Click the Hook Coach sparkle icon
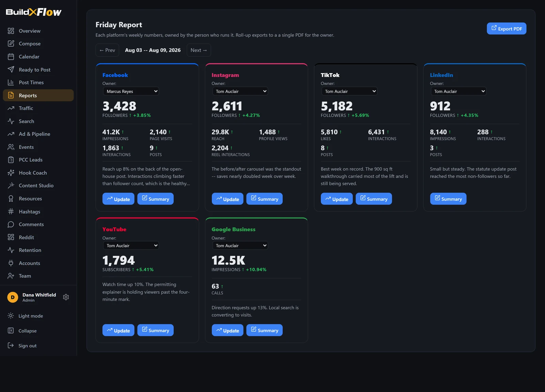This screenshot has height=392, width=545. coord(11,173)
